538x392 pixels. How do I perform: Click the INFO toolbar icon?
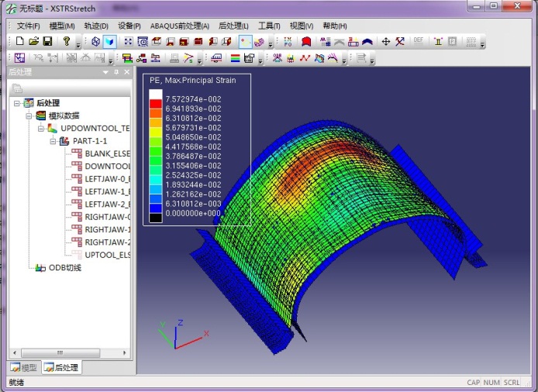click(288, 41)
